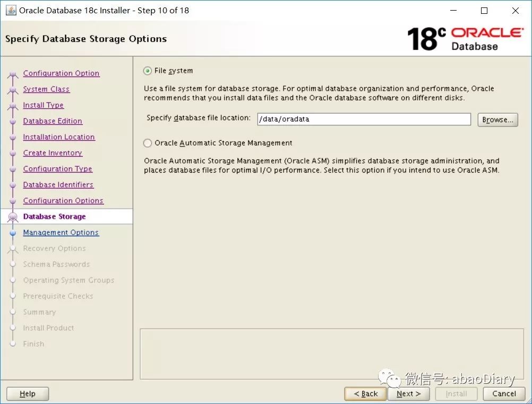The height and width of the screenshot is (404, 532).
Task: Click the disabled Recovery Options step
Action: pyautogui.click(x=54, y=248)
